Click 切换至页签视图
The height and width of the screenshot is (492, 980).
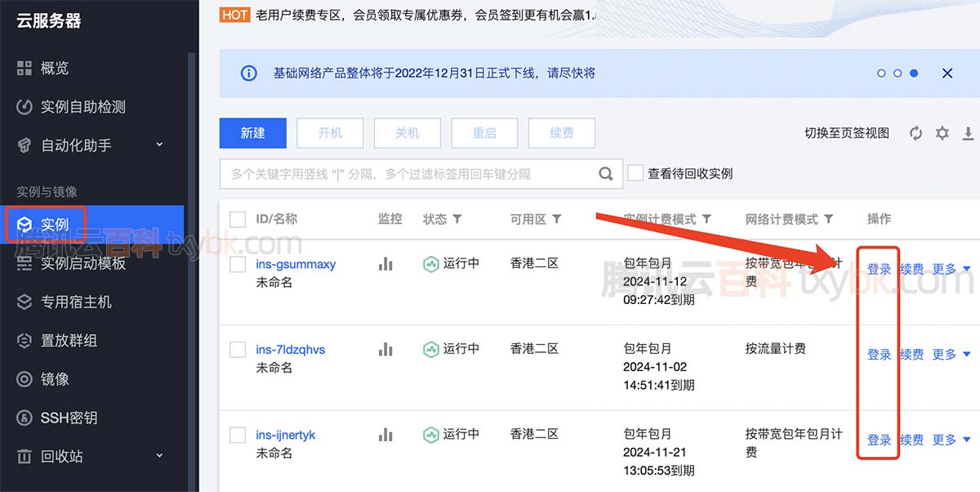point(847,133)
